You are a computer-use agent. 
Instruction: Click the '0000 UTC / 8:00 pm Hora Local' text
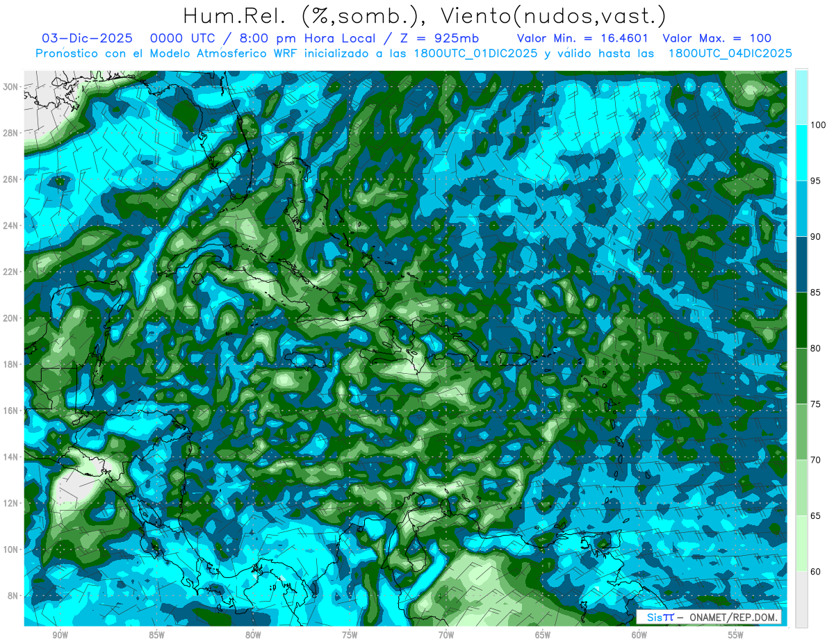[x=268, y=39]
